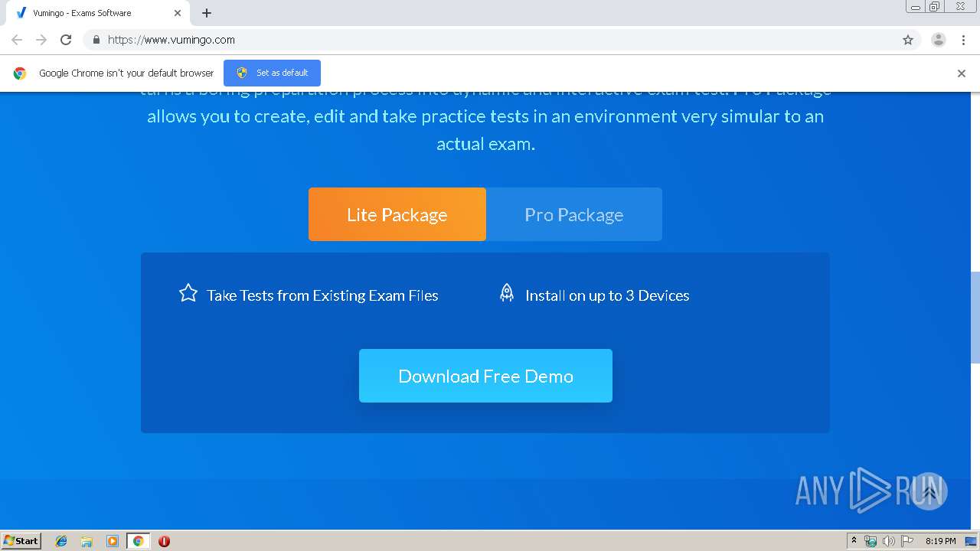Reload the Vumingo page

[x=66, y=40]
